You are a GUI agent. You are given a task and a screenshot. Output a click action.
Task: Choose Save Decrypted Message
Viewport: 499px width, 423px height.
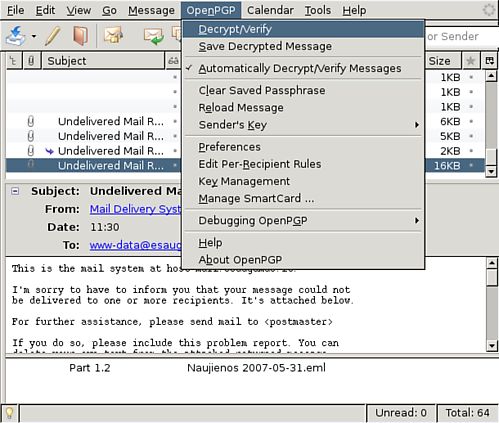(303, 46)
